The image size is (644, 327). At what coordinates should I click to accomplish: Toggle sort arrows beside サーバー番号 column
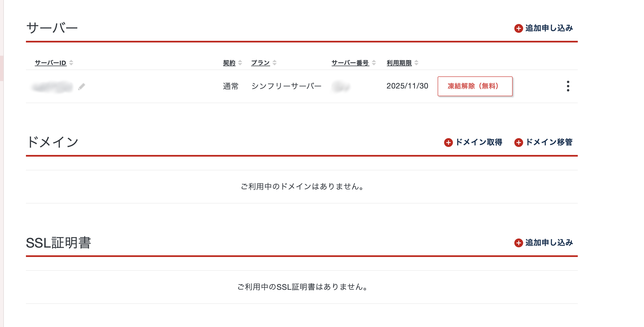click(374, 63)
